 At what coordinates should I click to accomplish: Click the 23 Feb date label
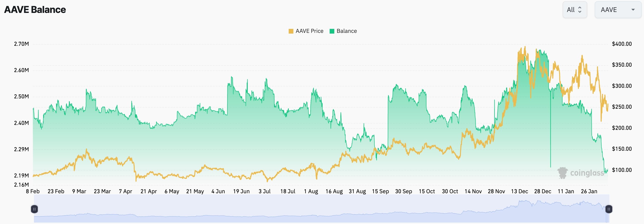coord(56,191)
